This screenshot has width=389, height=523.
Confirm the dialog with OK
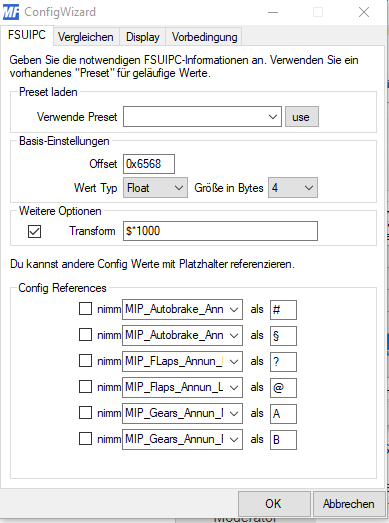pyautogui.click(x=274, y=504)
